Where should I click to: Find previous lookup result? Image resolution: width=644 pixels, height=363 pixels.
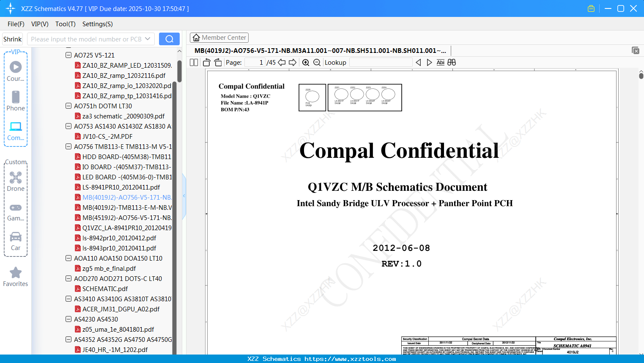418,63
